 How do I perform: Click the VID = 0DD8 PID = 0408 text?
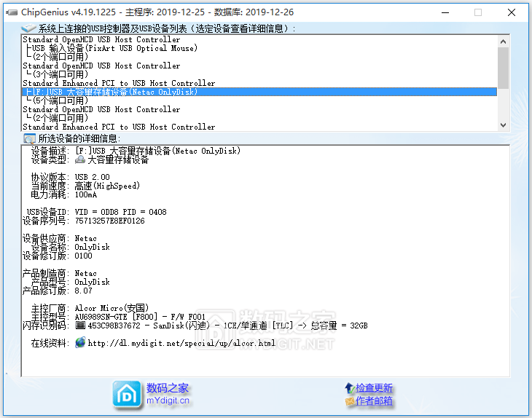(x=121, y=212)
